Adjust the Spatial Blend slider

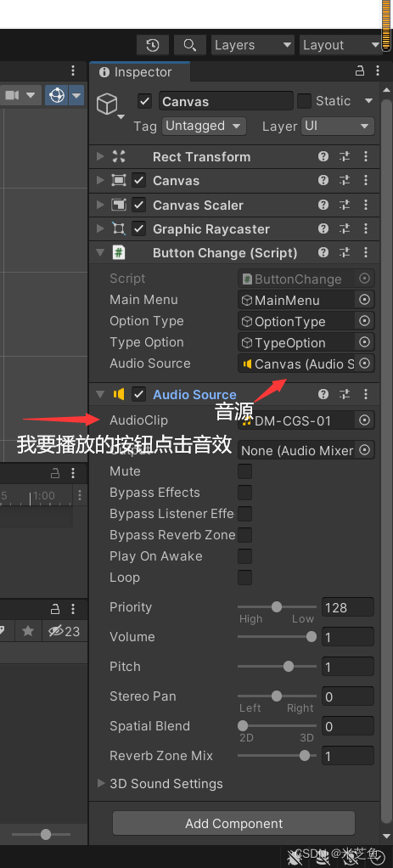click(277, 725)
